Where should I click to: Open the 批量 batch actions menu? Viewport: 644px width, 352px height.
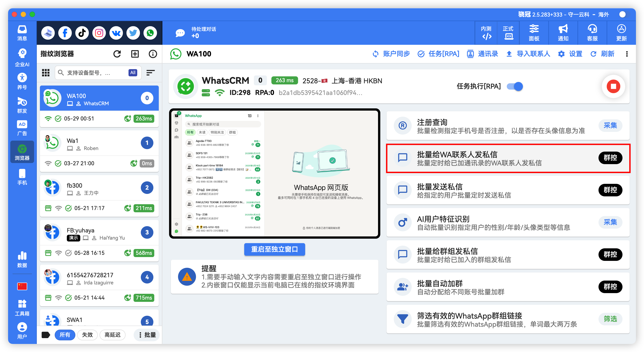click(147, 335)
